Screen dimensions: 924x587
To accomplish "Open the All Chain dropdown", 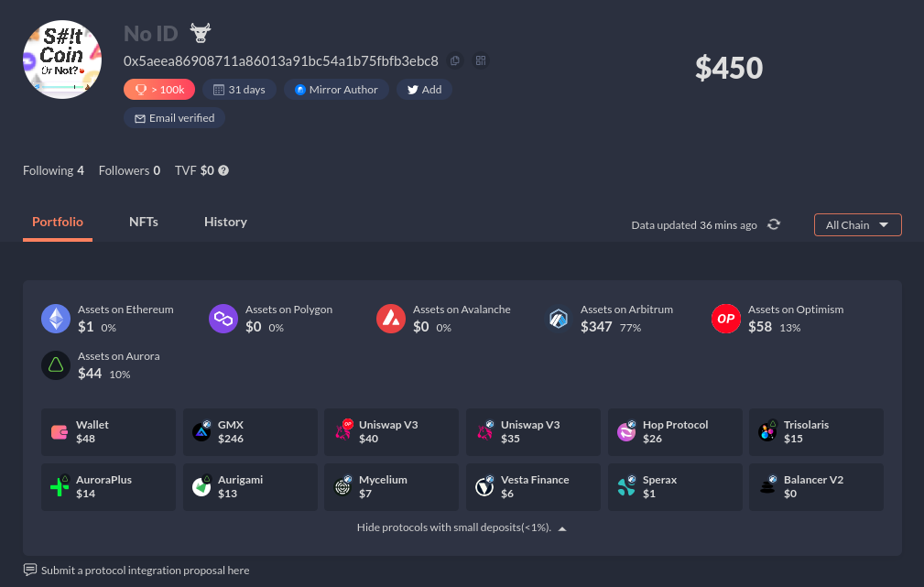I will coord(858,224).
